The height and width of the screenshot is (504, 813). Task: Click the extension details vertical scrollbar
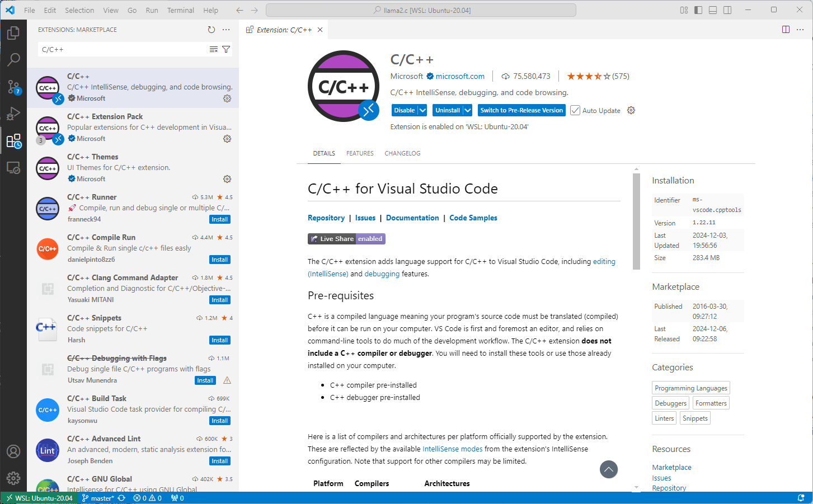pyautogui.click(x=636, y=222)
